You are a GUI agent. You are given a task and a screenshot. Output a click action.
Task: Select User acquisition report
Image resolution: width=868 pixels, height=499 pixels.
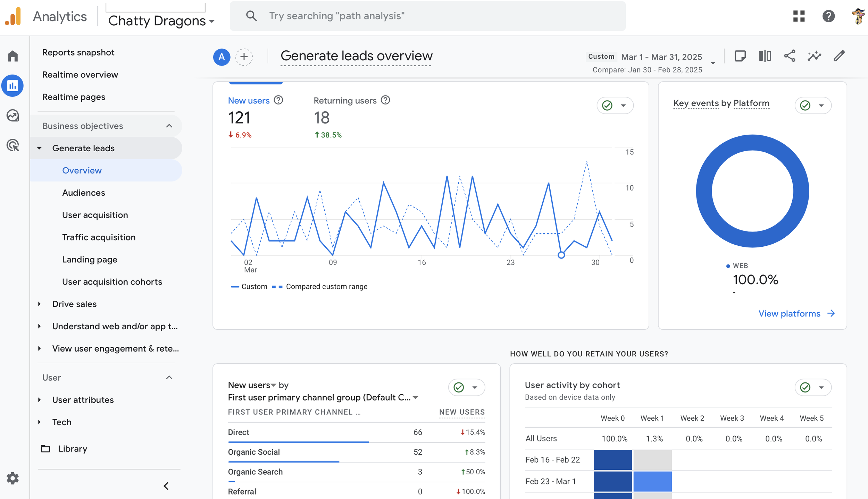[x=95, y=215]
